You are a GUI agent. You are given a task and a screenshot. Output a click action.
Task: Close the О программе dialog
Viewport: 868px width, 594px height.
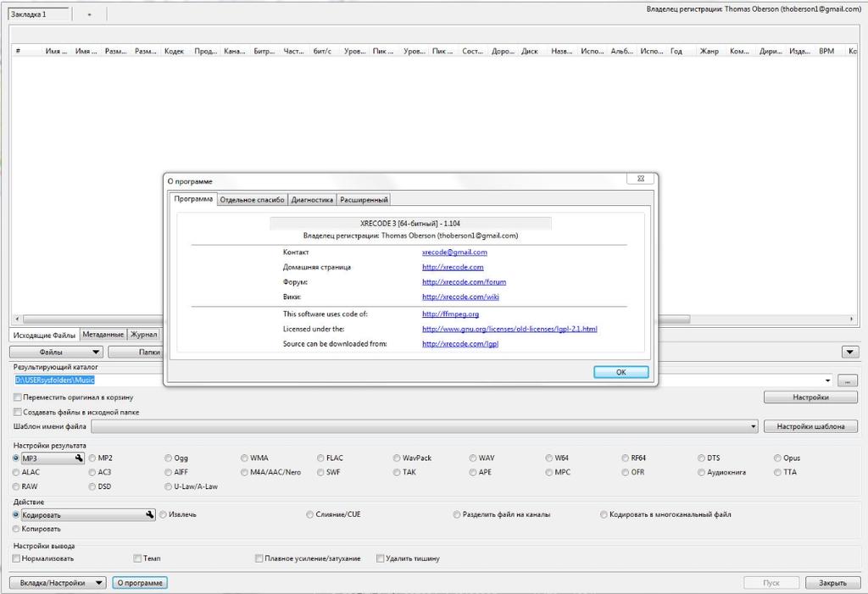click(x=641, y=178)
